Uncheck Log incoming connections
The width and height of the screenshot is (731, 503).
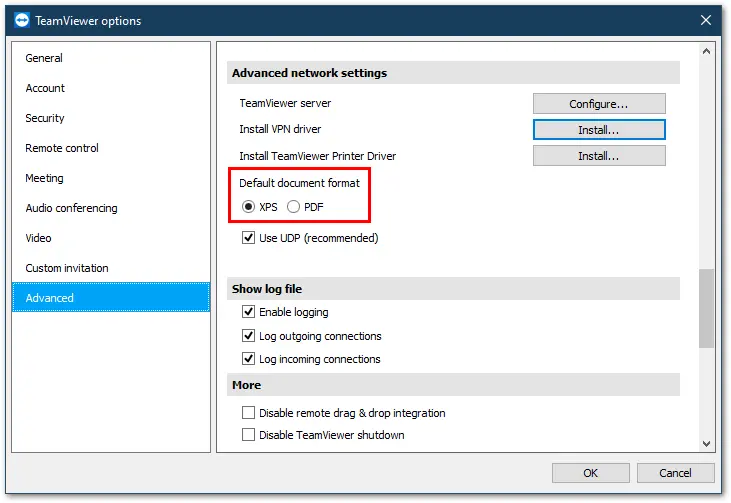[248, 358]
